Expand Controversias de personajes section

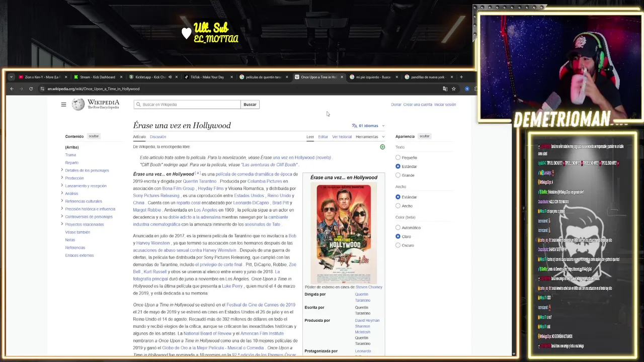(x=62, y=216)
